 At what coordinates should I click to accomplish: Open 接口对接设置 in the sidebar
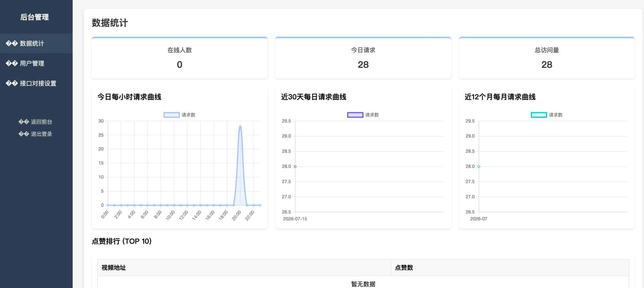coord(36,83)
